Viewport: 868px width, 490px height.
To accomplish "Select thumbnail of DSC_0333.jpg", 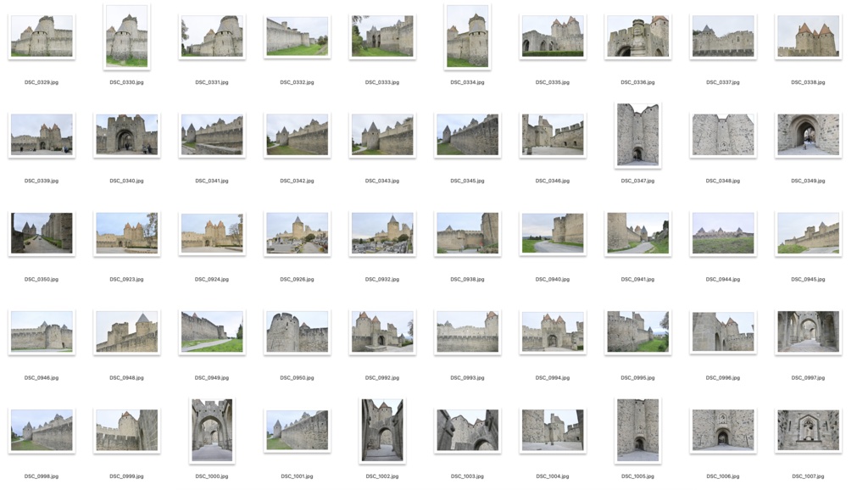I will (382, 36).
